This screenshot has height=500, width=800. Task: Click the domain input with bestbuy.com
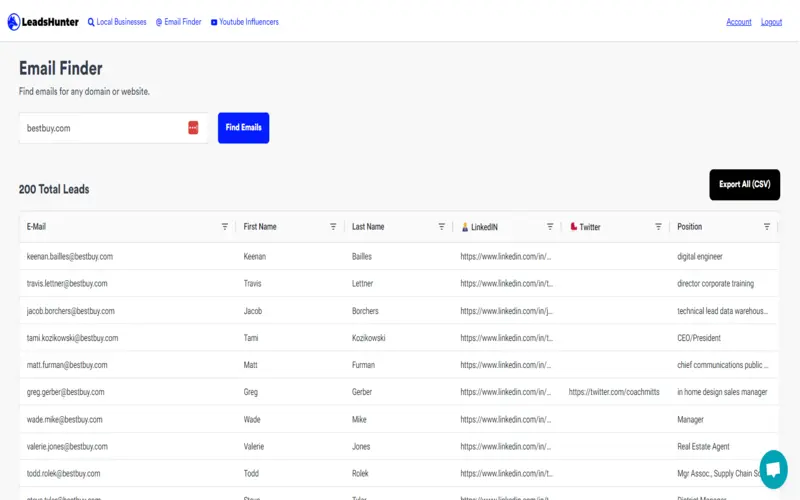[x=113, y=128]
